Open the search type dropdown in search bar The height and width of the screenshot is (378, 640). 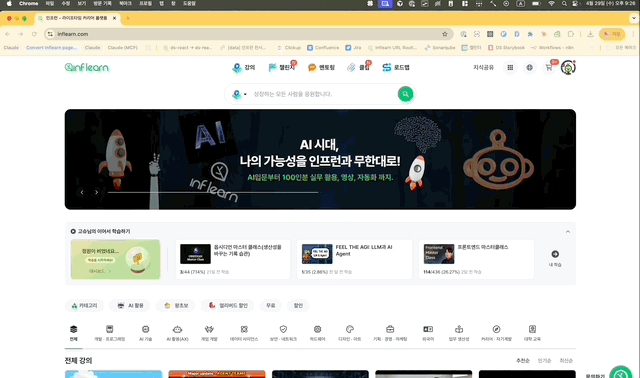click(239, 94)
